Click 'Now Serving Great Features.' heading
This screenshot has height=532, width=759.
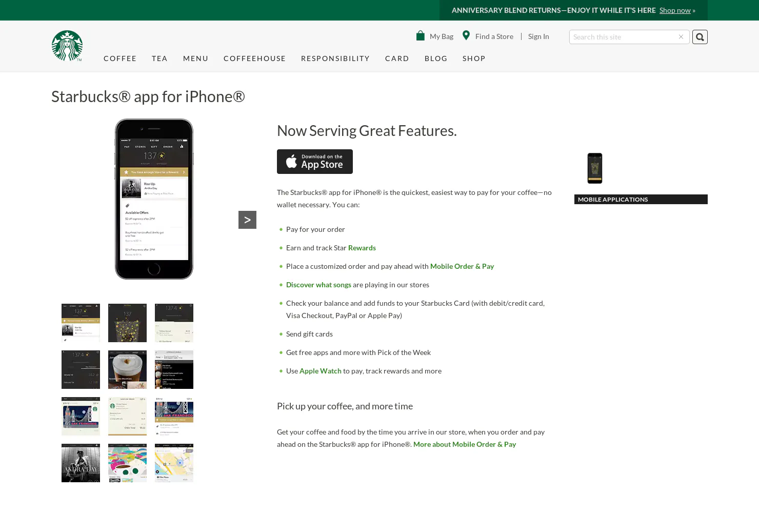[367, 131]
